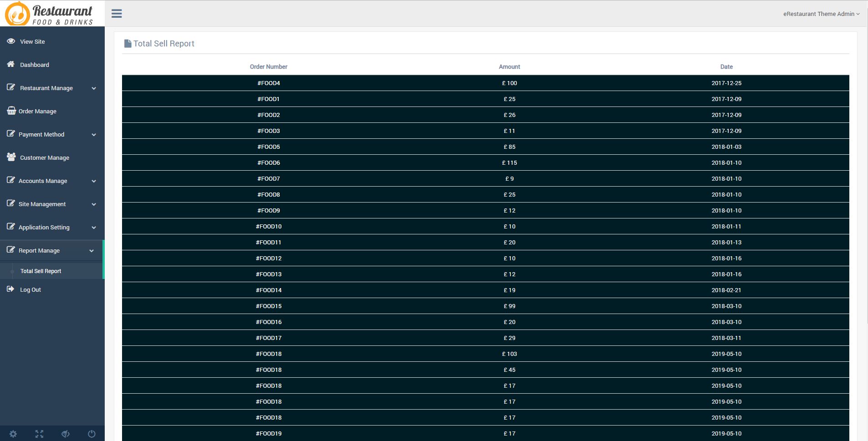Click the home icon beside Dashboard

point(11,64)
